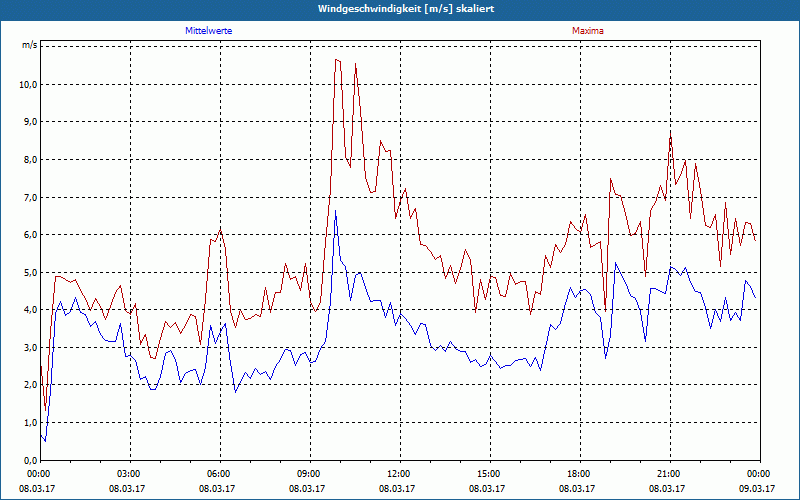The width and height of the screenshot is (800, 500).
Task: Click the red Maxima peak at 21:00
Action: pyautogui.click(x=670, y=133)
